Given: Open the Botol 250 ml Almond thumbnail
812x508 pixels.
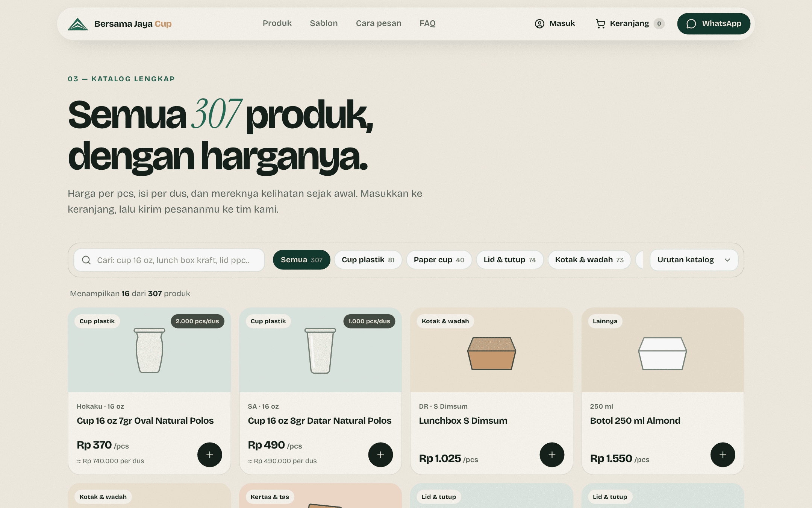Looking at the screenshot, I should pyautogui.click(x=662, y=353).
